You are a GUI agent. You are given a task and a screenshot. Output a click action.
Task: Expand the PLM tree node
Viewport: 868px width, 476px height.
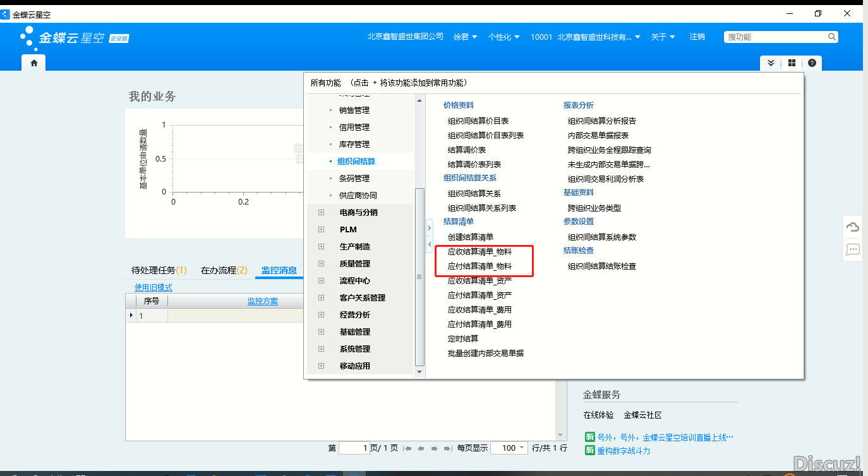point(322,230)
